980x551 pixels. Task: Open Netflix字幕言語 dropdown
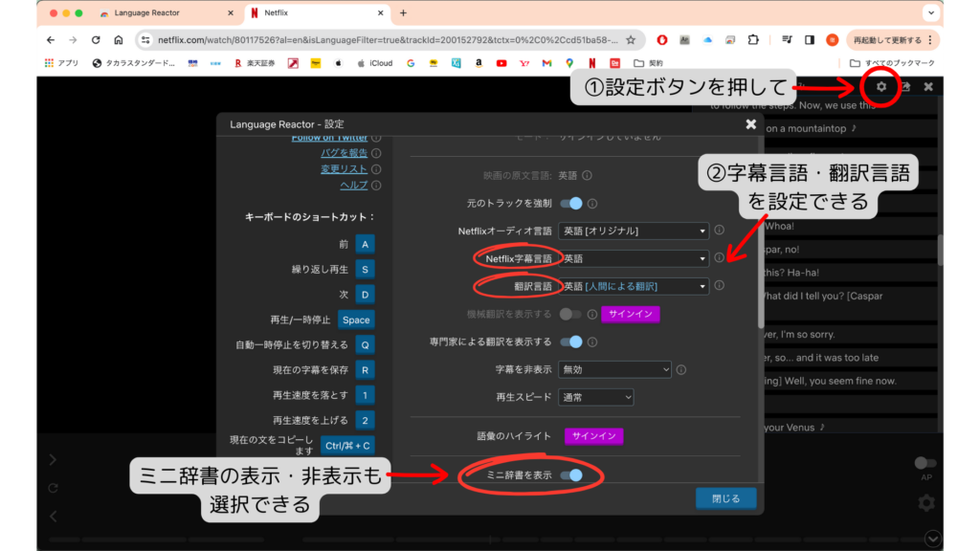(x=634, y=258)
